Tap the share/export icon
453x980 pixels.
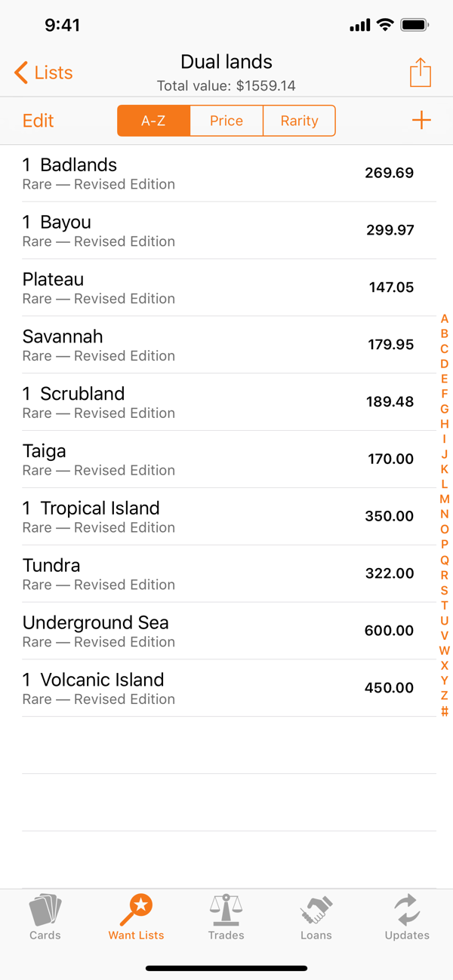click(x=421, y=74)
